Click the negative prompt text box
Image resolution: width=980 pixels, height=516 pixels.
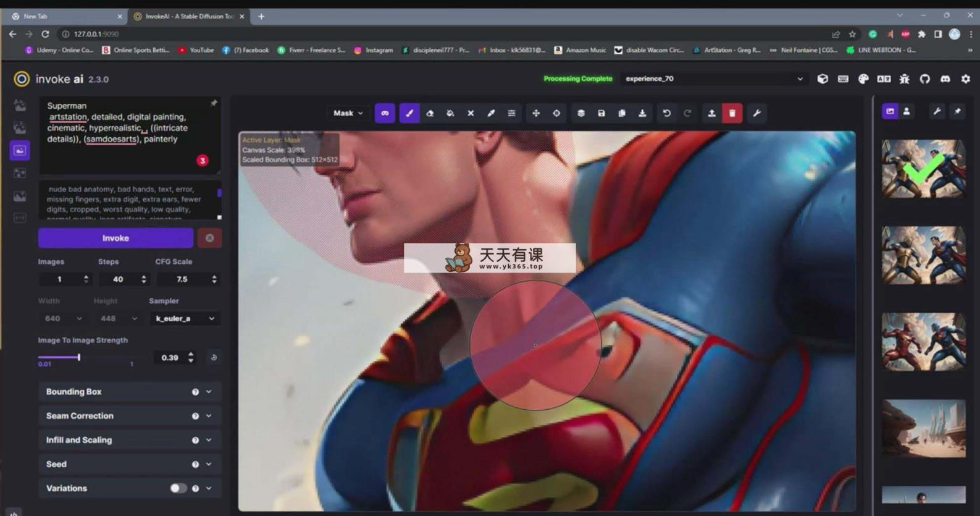coord(129,200)
